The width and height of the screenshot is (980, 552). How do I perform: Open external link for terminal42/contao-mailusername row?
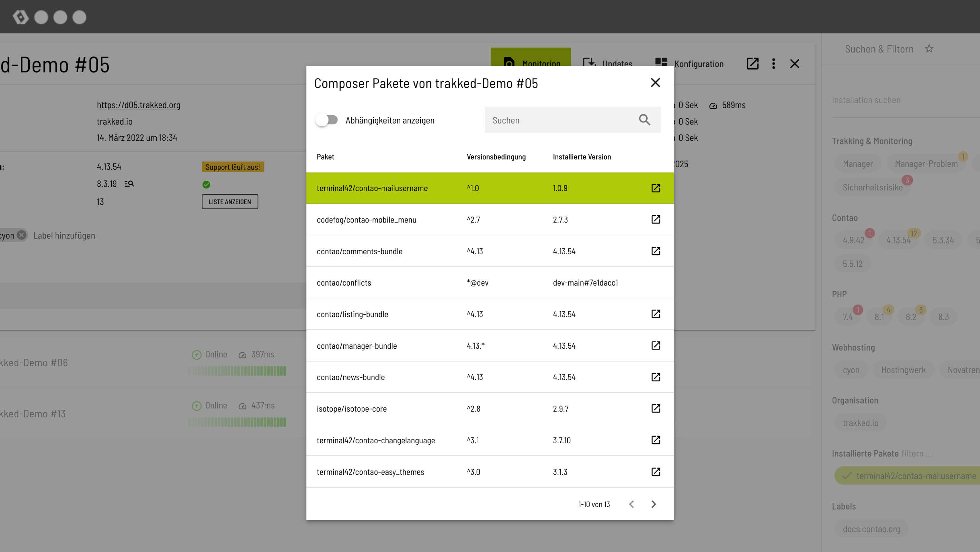click(656, 188)
